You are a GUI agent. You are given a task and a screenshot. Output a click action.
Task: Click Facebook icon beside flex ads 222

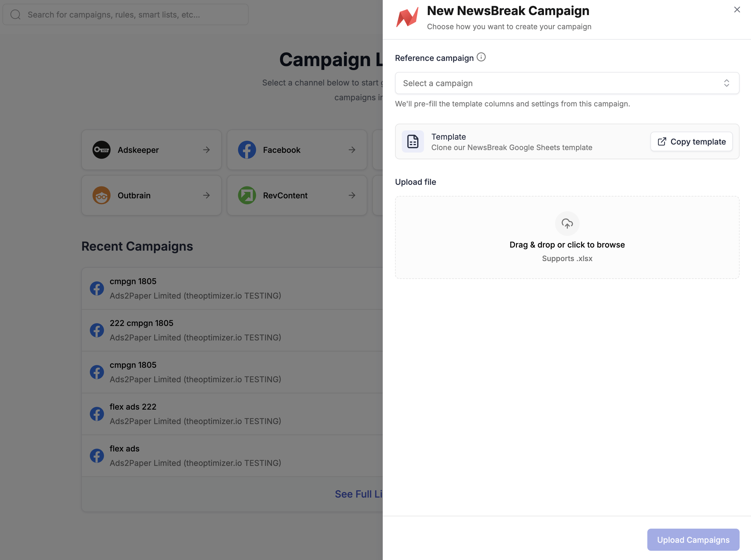pyautogui.click(x=97, y=414)
